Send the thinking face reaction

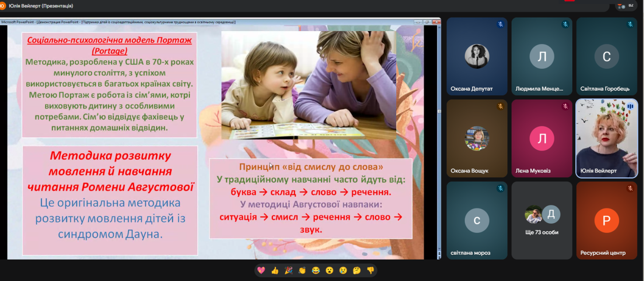coord(356,270)
